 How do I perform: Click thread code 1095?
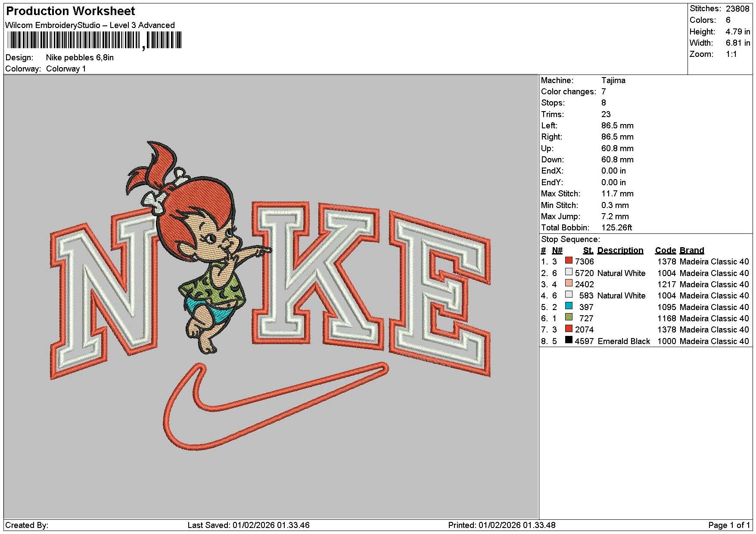(x=666, y=307)
